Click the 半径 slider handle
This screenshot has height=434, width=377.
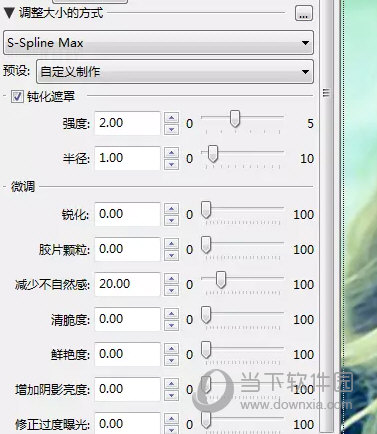point(213,154)
